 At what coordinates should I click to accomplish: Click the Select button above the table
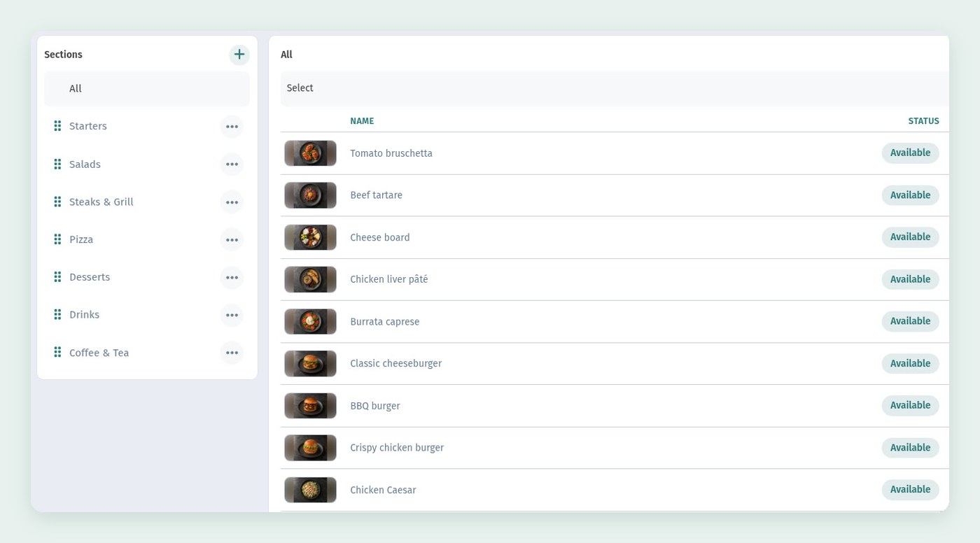click(x=300, y=88)
